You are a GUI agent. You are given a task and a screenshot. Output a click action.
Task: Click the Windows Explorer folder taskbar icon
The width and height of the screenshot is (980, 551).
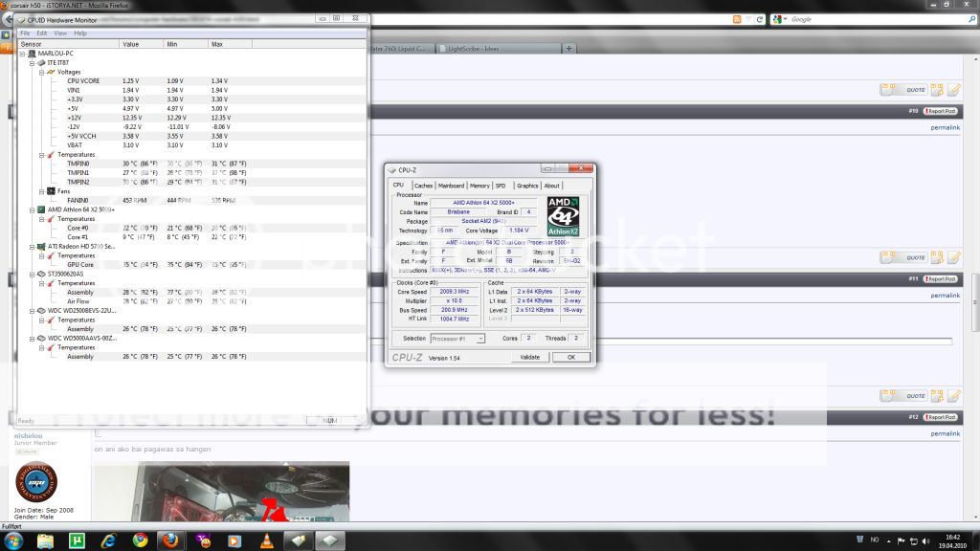(x=45, y=540)
